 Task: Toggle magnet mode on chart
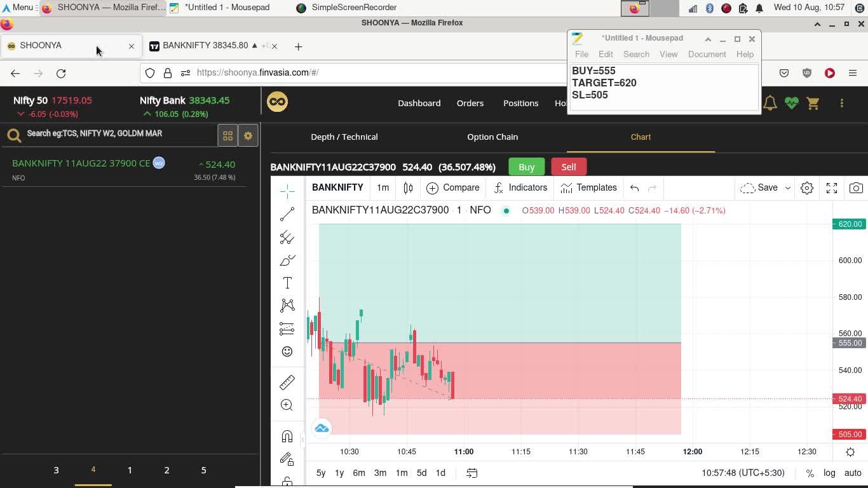pos(287,436)
